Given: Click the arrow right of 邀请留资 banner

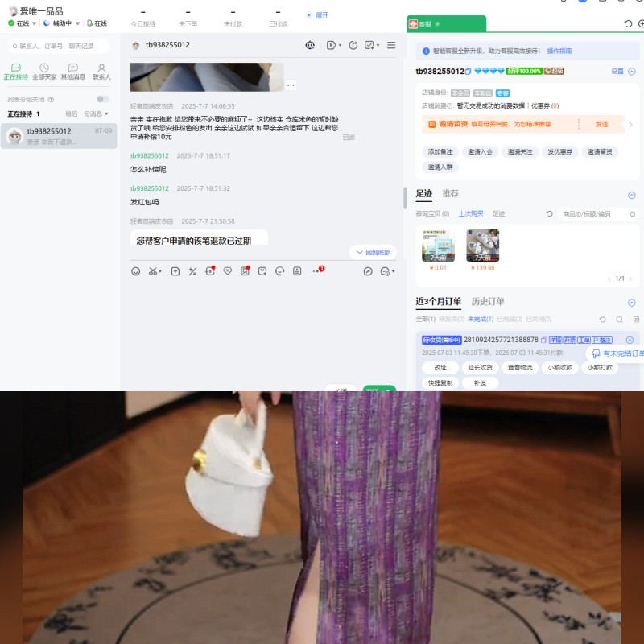Looking at the screenshot, I should (x=631, y=125).
